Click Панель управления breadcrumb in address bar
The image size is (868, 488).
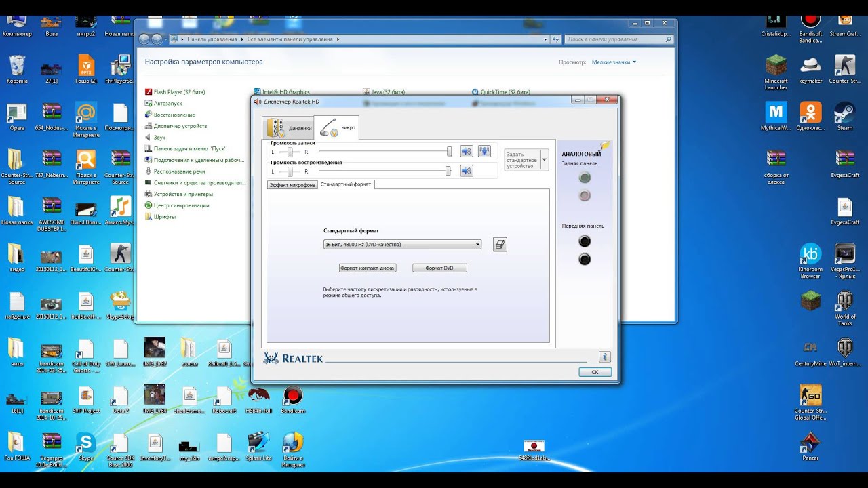[x=212, y=39]
